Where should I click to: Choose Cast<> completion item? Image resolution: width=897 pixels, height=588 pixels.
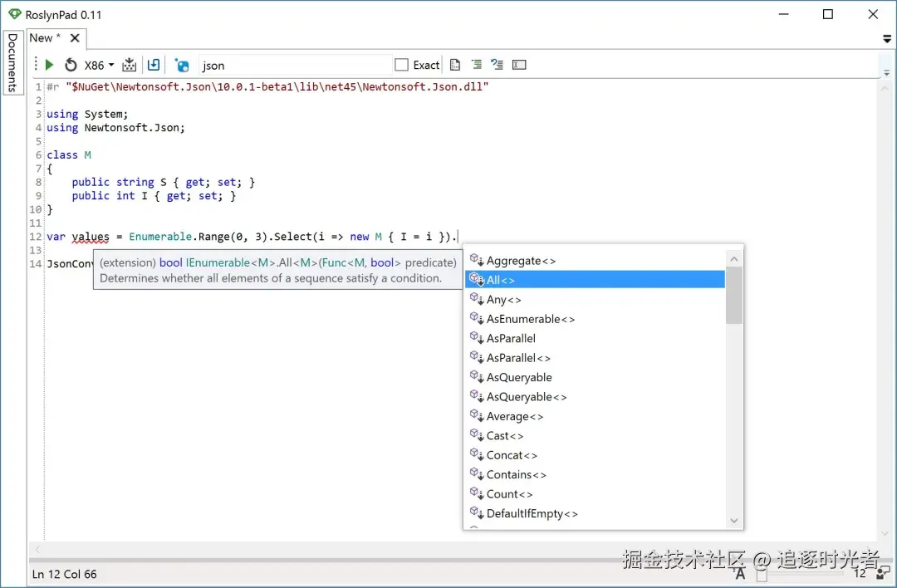[595, 435]
